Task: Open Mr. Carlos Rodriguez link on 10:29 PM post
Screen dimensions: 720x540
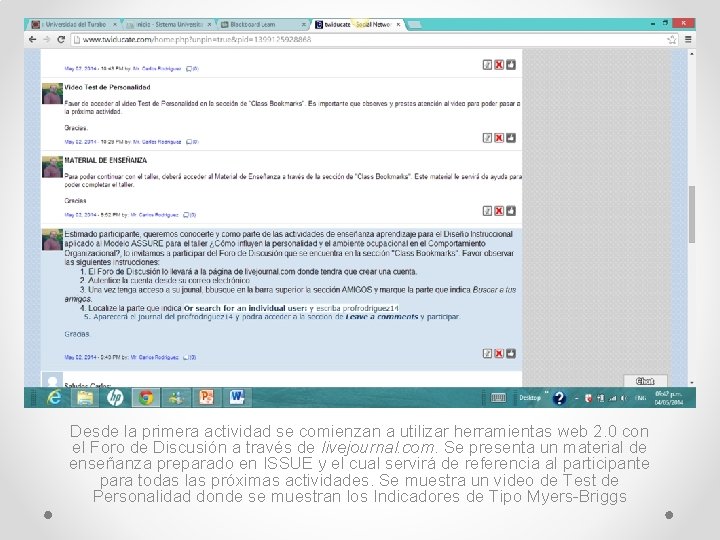Action: pos(157,142)
